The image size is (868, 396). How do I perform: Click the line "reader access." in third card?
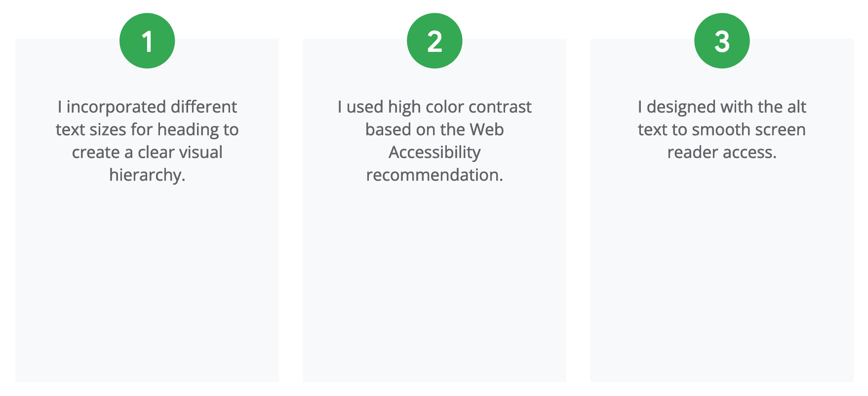(x=722, y=152)
